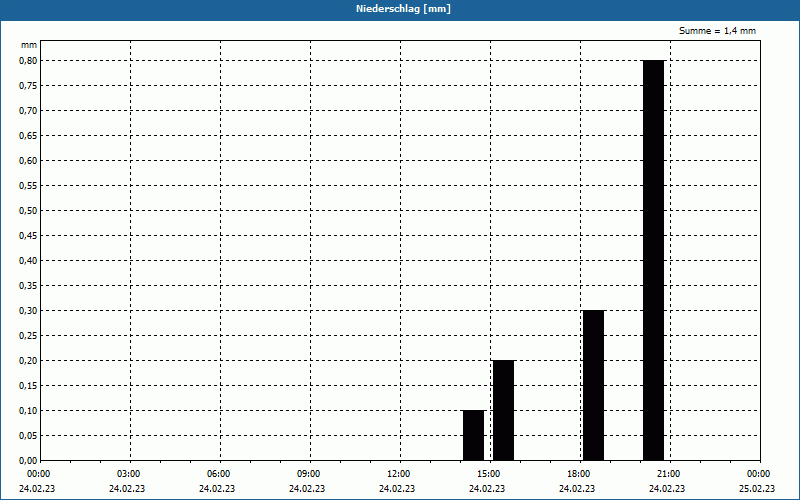
Task: Click the 15:00 time label
Action: (x=489, y=474)
